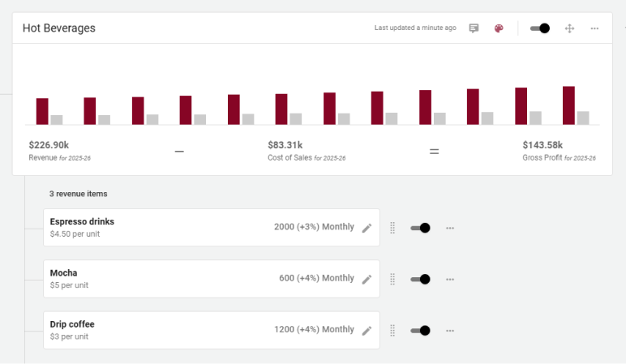Click move arrows icon for Hot Beverages
The image size is (626, 364).
click(569, 28)
